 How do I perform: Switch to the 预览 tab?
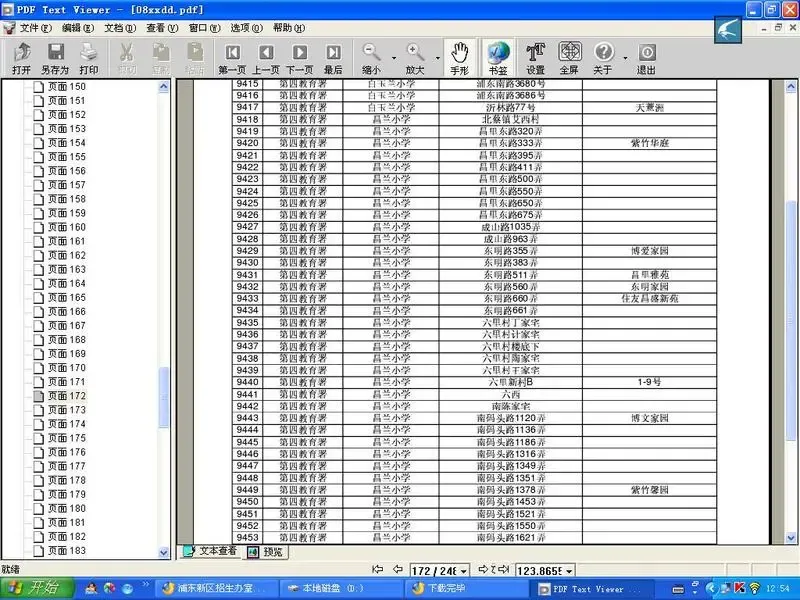[267, 552]
